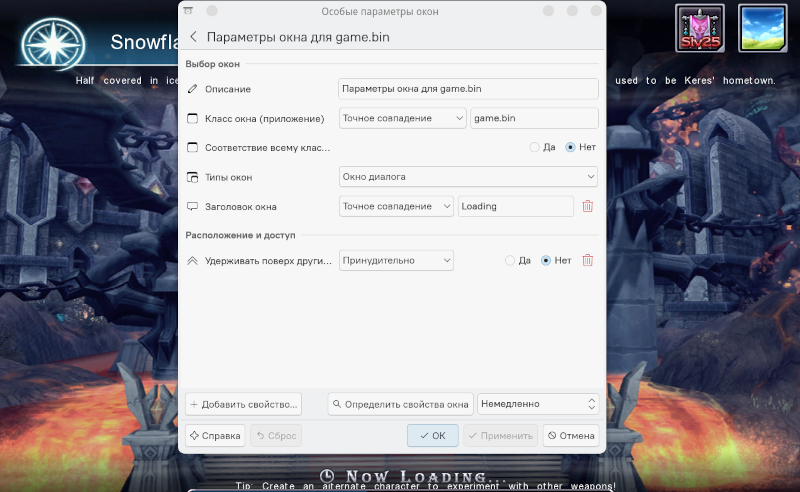Change the Немедленно delay spinner
The image size is (800, 492).
point(538,404)
